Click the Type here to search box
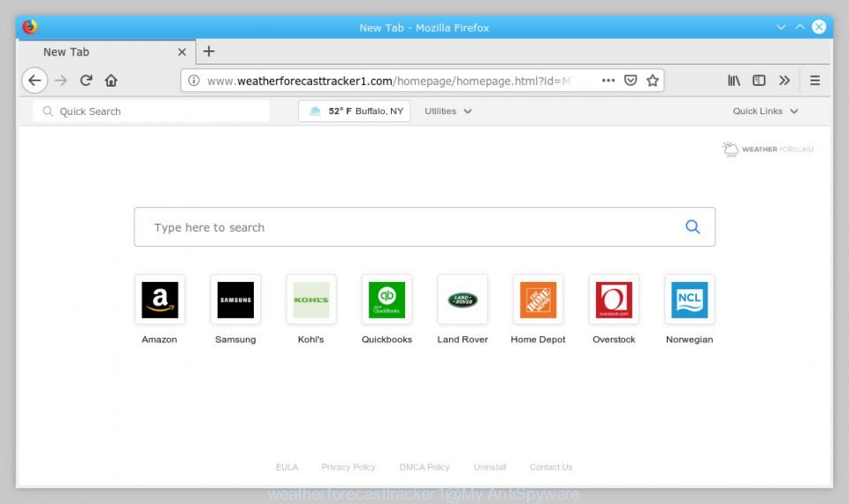The image size is (849, 504). tap(424, 227)
